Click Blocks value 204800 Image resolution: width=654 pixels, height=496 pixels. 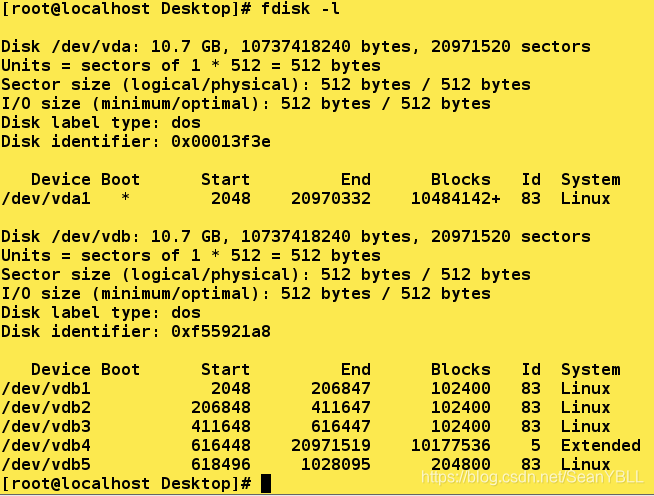pyautogui.click(x=461, y=465)
